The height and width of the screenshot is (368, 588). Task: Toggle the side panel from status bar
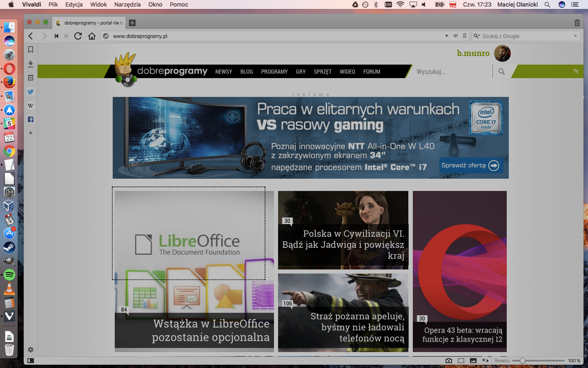click(31, 361)
